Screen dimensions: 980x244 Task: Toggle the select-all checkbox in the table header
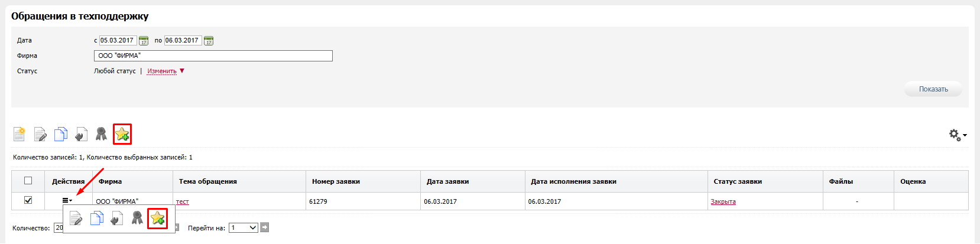[x=28, y=181]
